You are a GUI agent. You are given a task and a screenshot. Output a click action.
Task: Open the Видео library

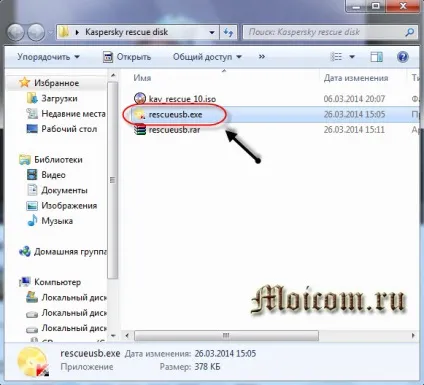click(53, 175)
